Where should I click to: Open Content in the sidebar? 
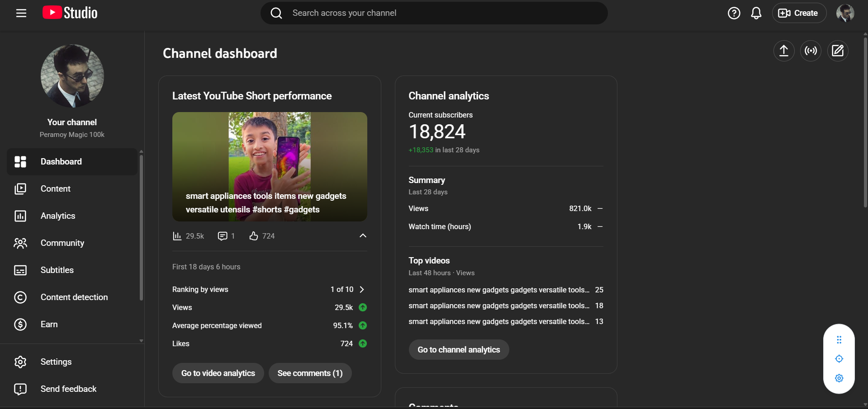[x=56, y=189]
